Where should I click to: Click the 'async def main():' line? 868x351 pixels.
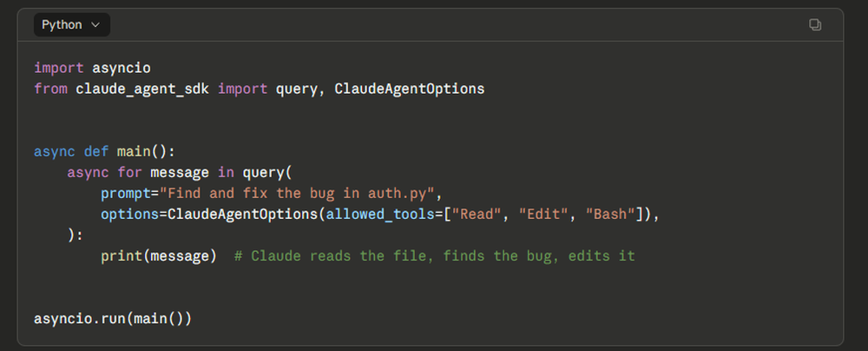[105, 151]
